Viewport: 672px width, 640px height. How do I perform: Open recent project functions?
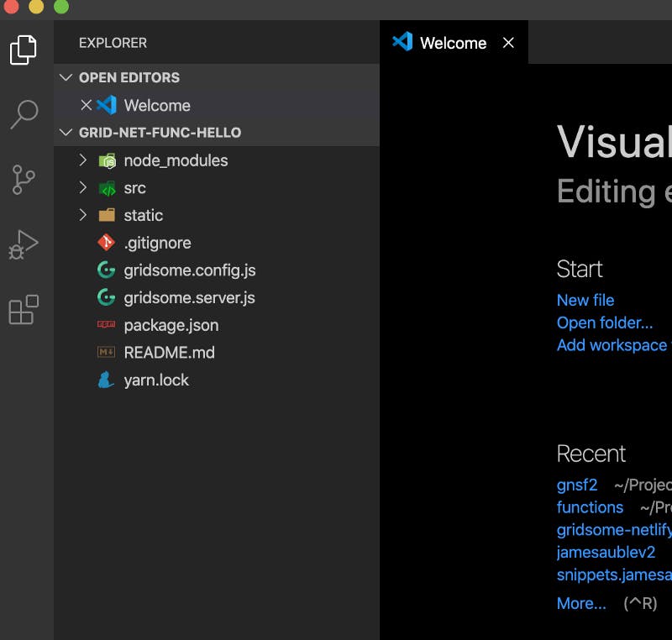pos(590,507)
